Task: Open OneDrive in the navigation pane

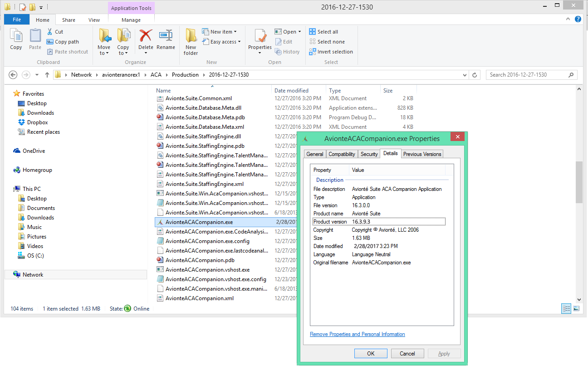Action: (x=29, y=151)
